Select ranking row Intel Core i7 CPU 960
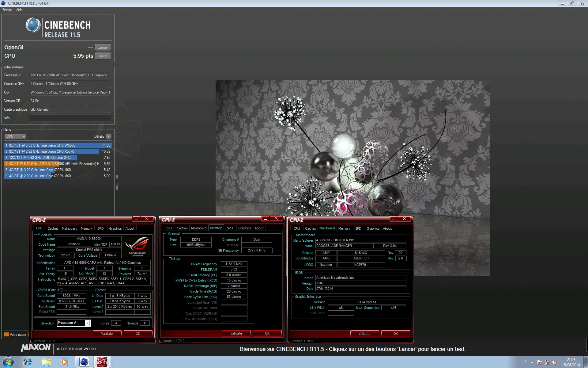Screen dimensions: 588x368 coord(58,170)
